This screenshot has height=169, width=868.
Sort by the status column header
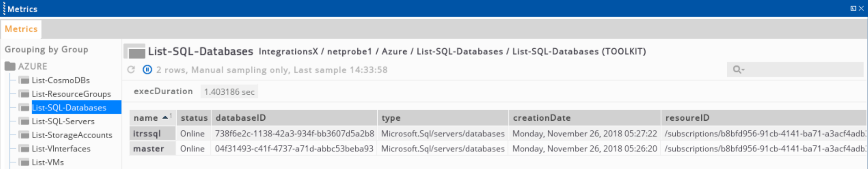194,118
